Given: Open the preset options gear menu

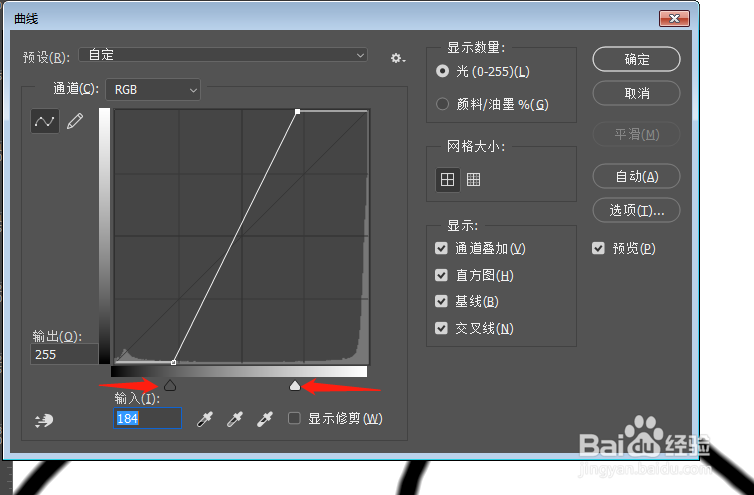Looking at the screenshot, I should 398,58.
